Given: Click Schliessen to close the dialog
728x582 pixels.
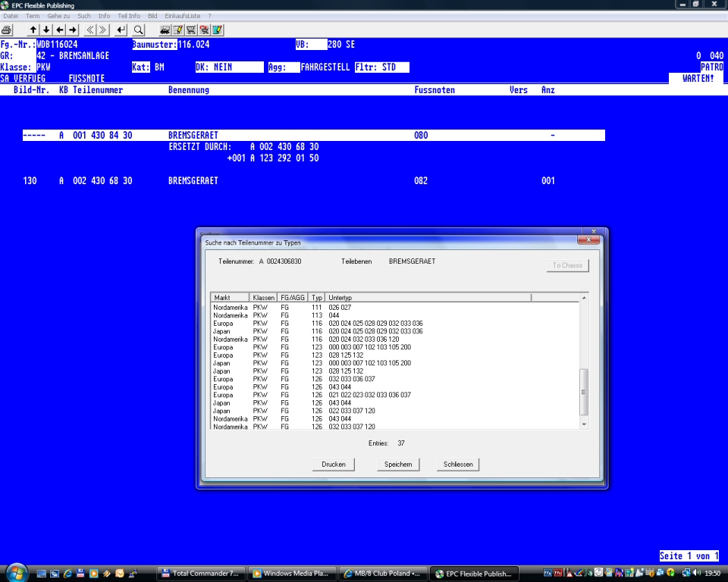Looking at the screenshot, I should 457,464.
